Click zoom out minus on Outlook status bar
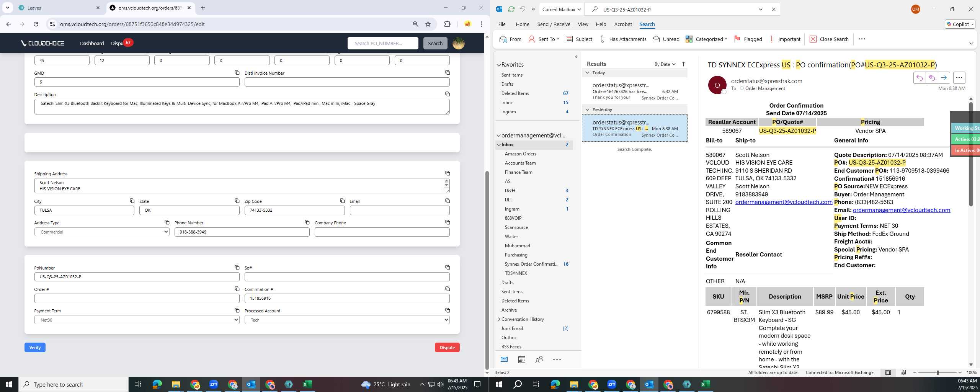The height and width of the screenshot is (392, 980). [x=915, y=372]
